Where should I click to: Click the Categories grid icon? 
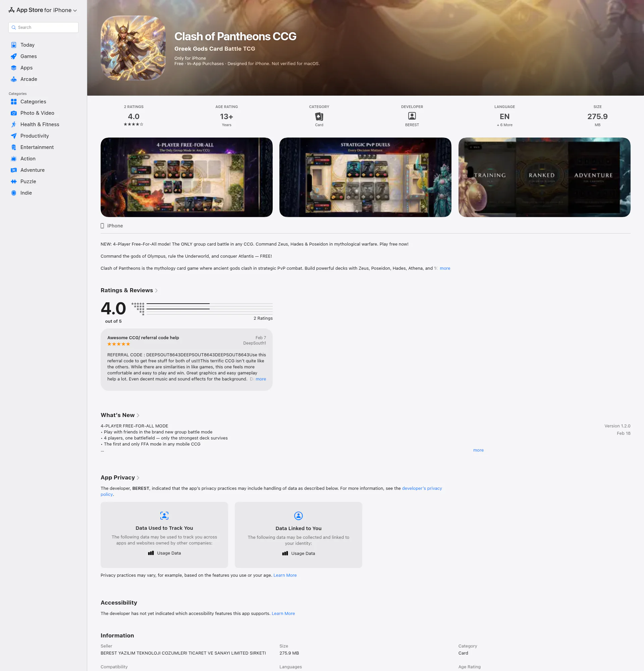click(14, 102)
